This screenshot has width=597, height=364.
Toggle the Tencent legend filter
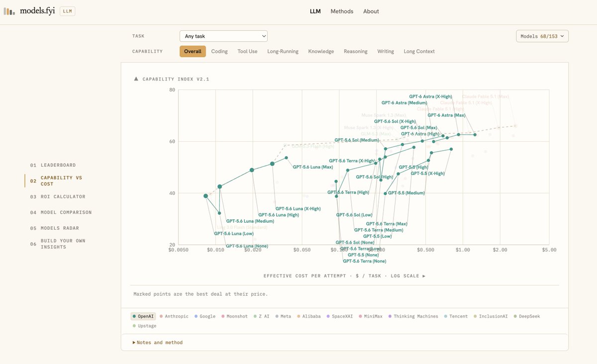456,316
